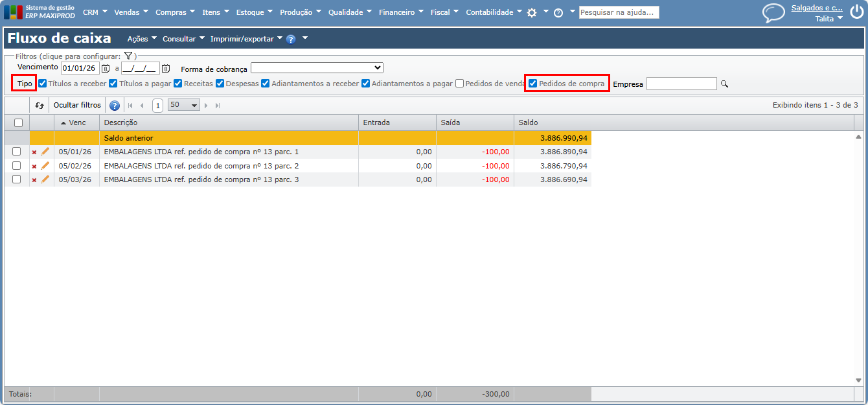Image resolution: width=868 pixels, height=405 pixels.
Task: Expand the Imprimir/exportar menu
Action: (x=246, y=39)
